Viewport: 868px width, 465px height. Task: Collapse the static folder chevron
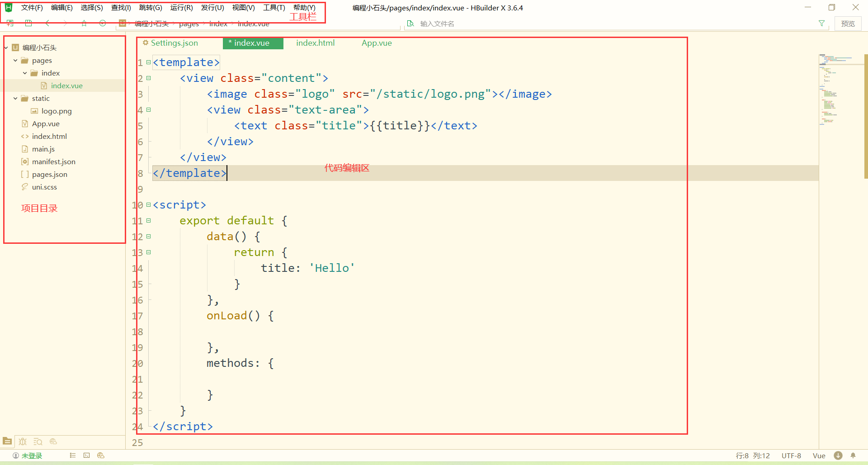click(x=15, y=98)
